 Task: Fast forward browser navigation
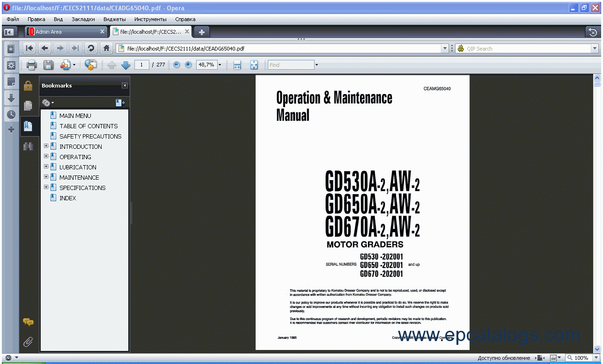click(x=75, y=48)
